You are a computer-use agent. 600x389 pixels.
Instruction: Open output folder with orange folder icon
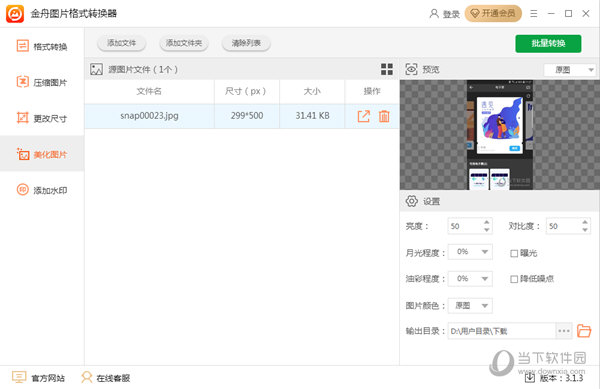[x=584, y=330]
